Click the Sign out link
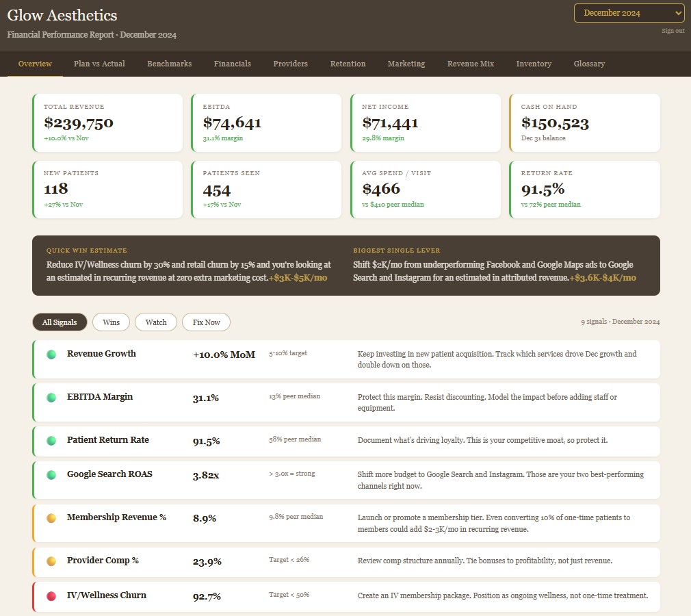Screen dimensions: 691x616 point(673,30)
